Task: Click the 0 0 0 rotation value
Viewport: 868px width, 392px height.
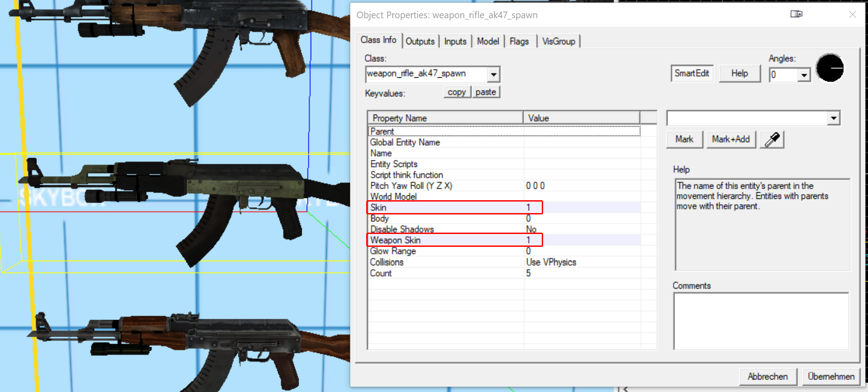Action: (536, 186)
